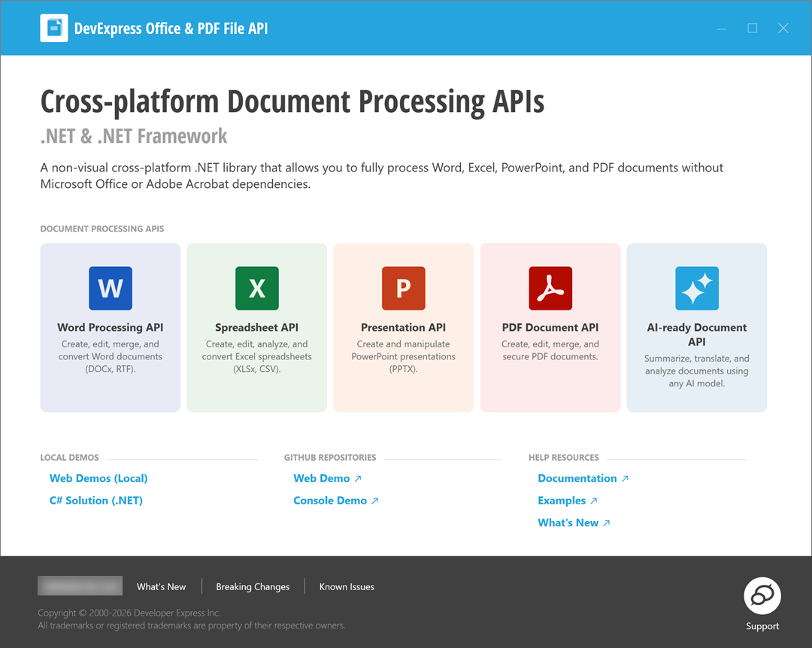Viewport: 812px width, 648px height.
Task: Click the blurred version badge in footer
Action: [x=80, y=586]
